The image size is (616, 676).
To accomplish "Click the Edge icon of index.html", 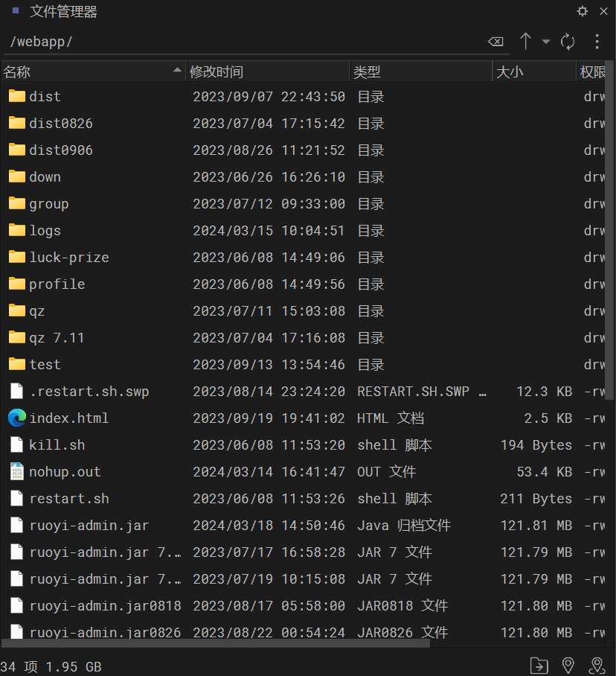I will coord(17,418).
